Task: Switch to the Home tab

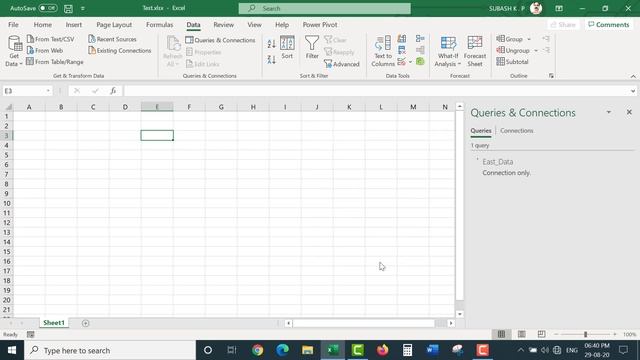Action: (42, 24)
